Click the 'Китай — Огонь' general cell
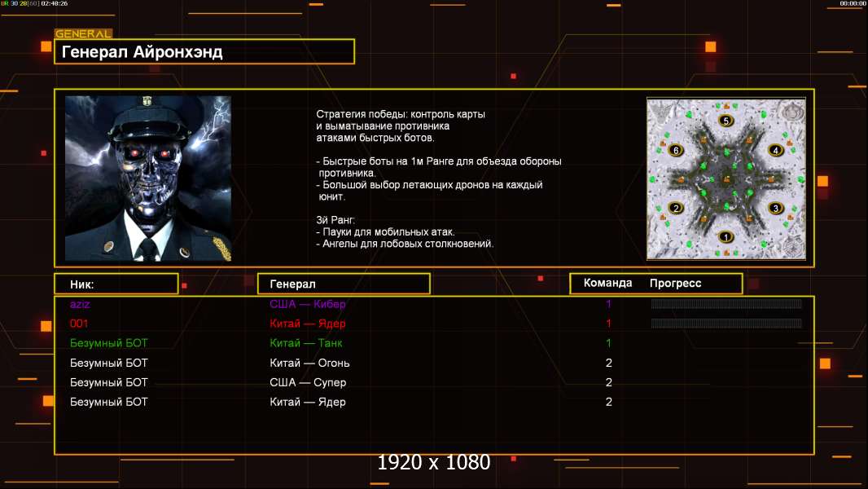This screenshot has height=489, width=868. pos(309,363)
